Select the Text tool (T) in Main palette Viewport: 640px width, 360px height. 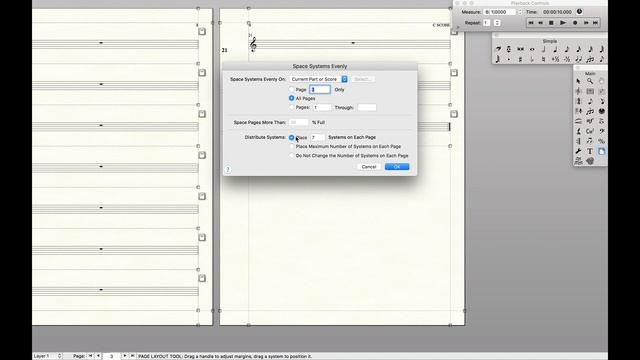click(x=590, y=151)
